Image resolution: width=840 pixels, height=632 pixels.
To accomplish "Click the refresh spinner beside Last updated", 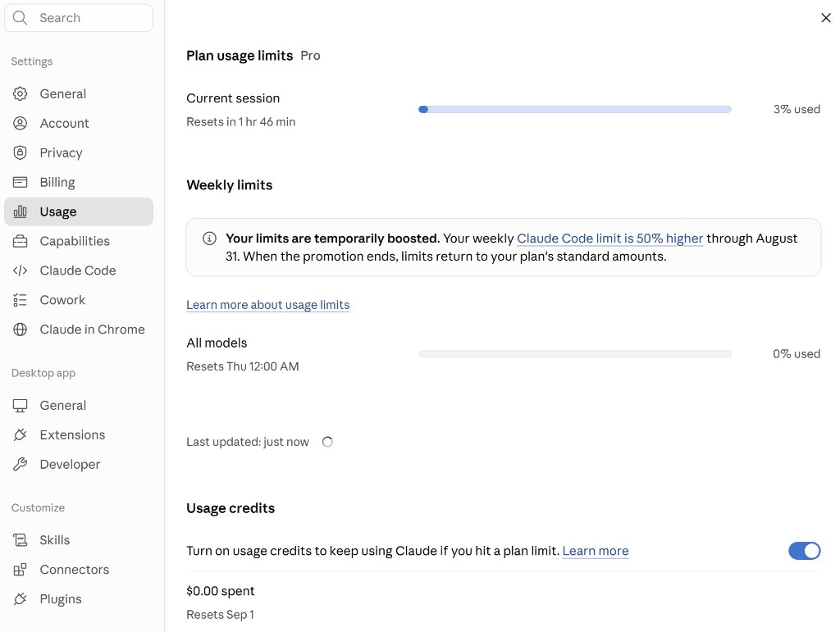I will (327, 442).
